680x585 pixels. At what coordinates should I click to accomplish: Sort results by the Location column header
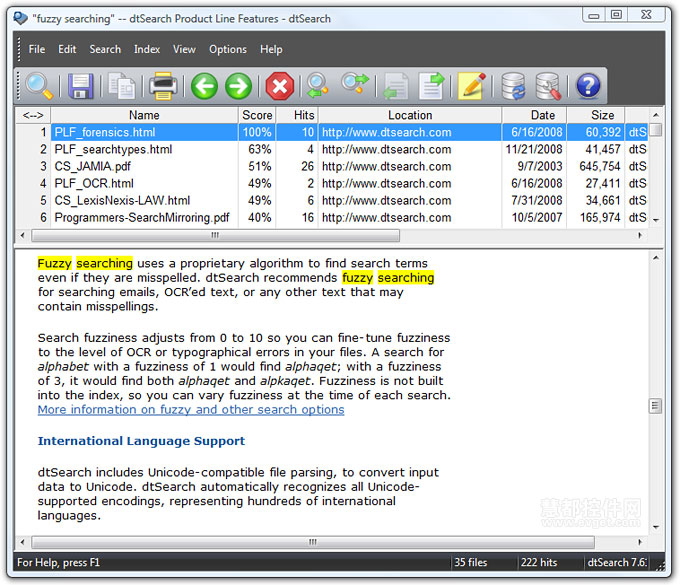click(410, 115)
